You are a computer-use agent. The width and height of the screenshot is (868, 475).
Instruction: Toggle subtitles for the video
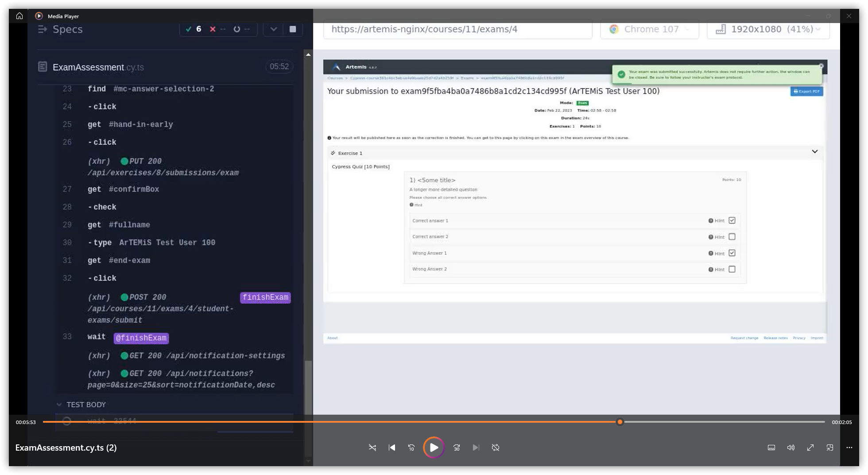coord(771,448)
